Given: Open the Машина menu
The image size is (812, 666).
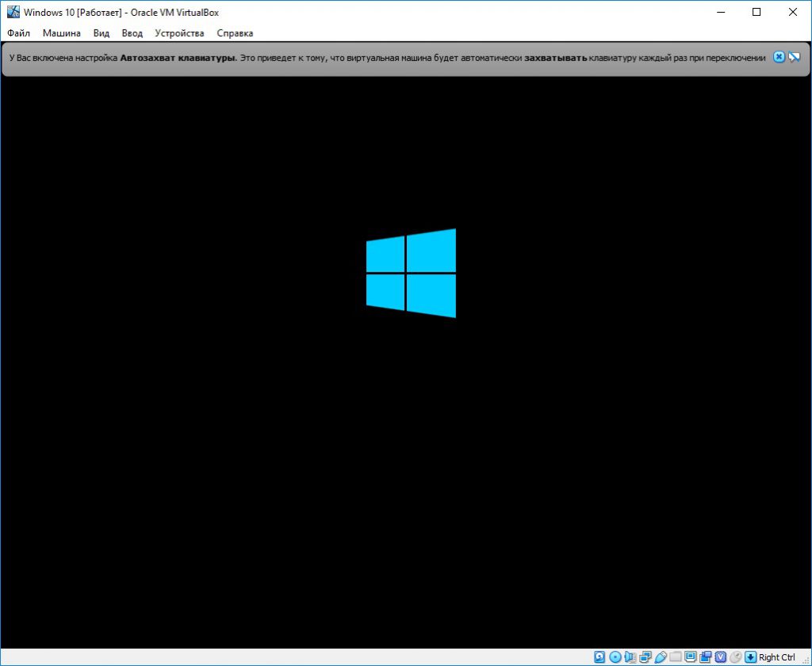Looking at the screenshot, I should pos(61,33).
